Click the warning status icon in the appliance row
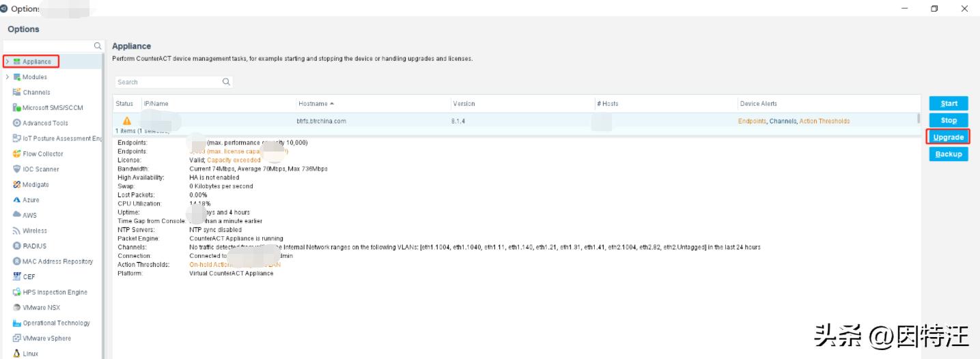This screenshot has height=359, width=980. (x=126, y=121)
